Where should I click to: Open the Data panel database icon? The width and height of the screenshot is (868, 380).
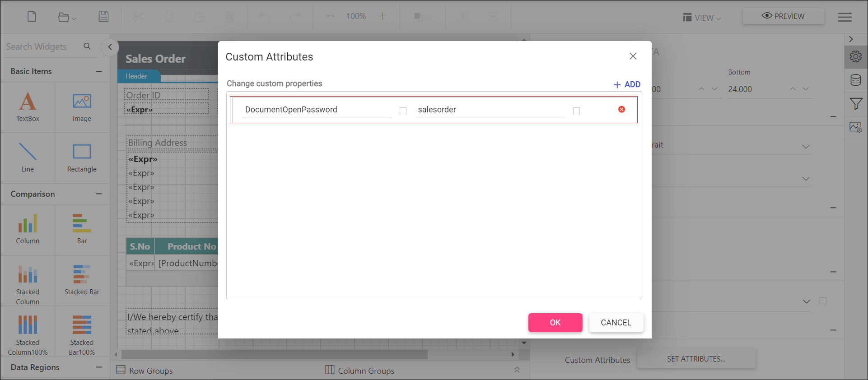855,80
